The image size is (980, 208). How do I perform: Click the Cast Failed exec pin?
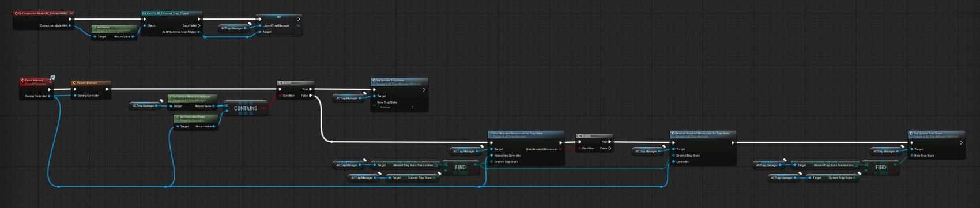(199, 25)
